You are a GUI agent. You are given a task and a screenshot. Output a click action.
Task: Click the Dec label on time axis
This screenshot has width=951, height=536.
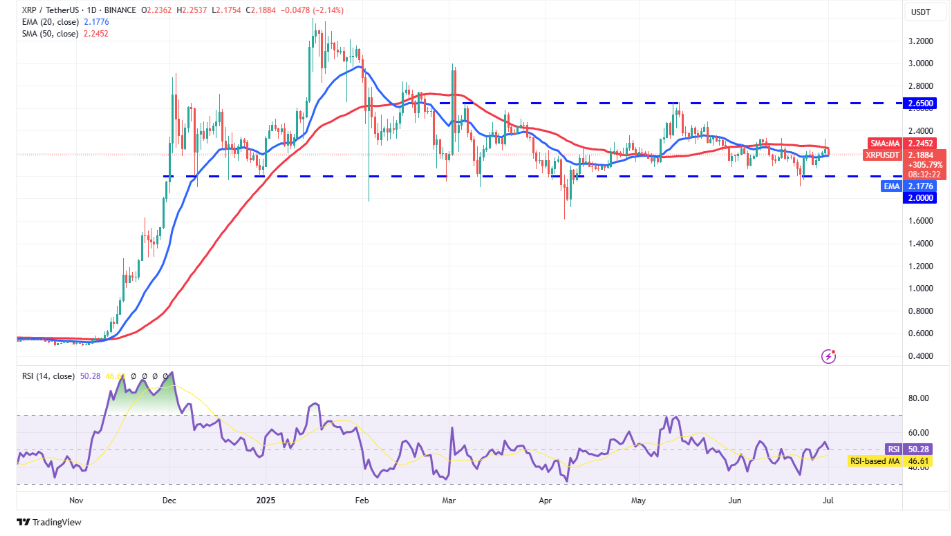click(x=169, y=501)
